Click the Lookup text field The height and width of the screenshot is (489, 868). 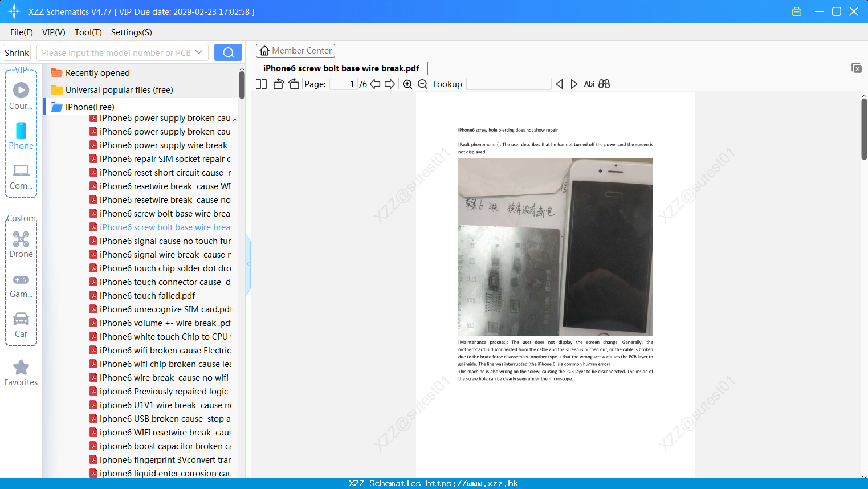pyautogui.click(x=509, y=84)
